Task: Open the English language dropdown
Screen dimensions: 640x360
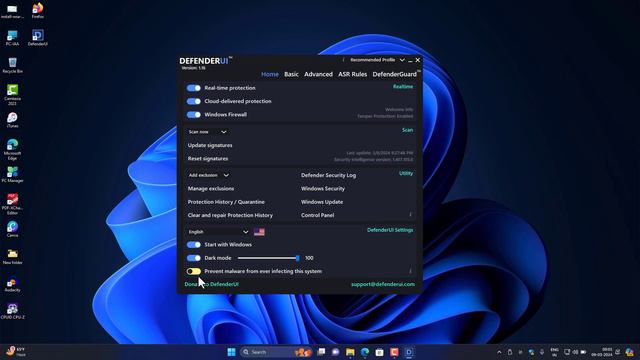Action: pos(218,232)
